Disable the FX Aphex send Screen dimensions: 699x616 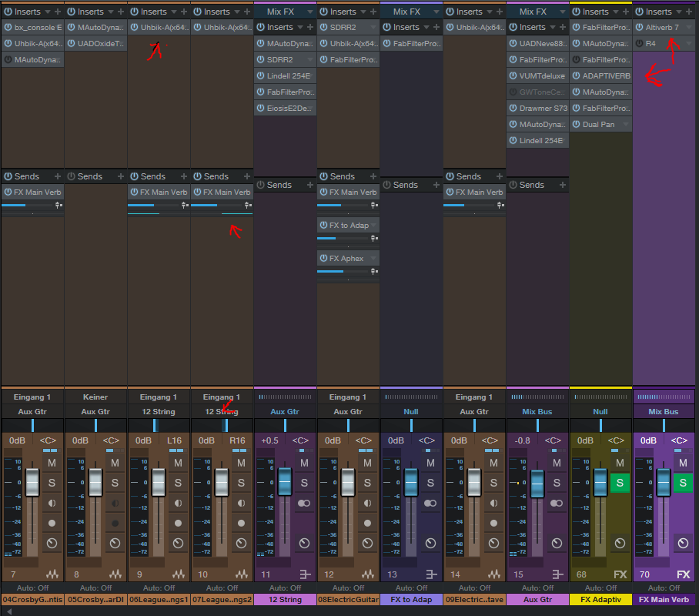point(323,258)
